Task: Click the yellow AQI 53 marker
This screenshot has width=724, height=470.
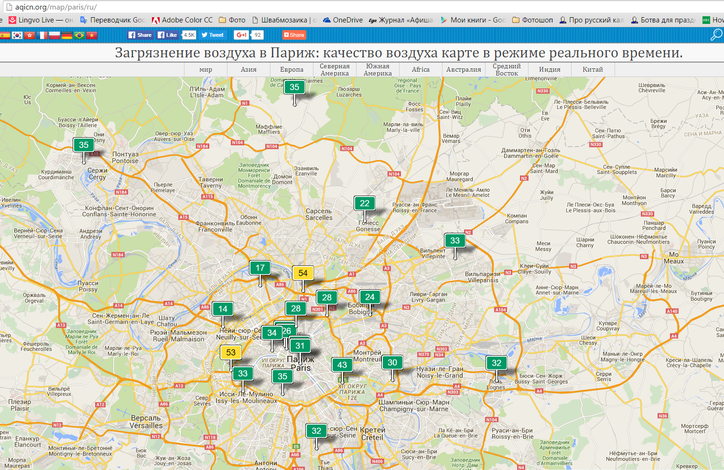Action: pyautogui.click(x=231, y=352)
